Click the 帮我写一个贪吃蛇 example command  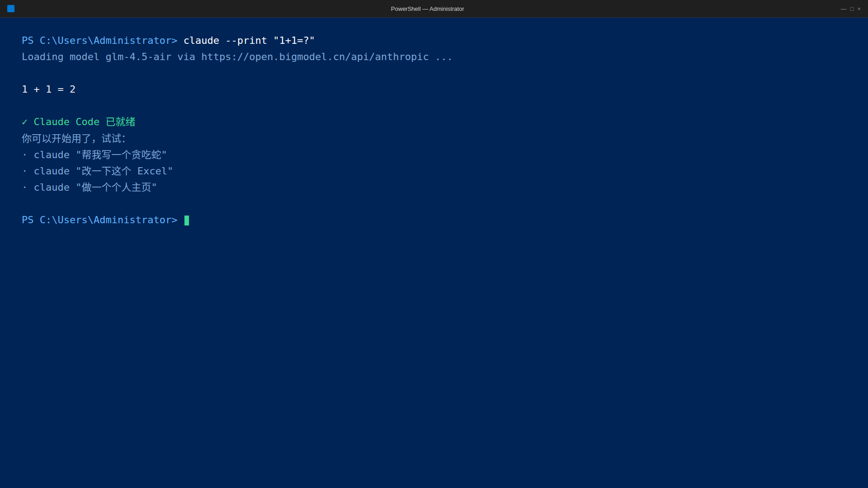[100, 155]
